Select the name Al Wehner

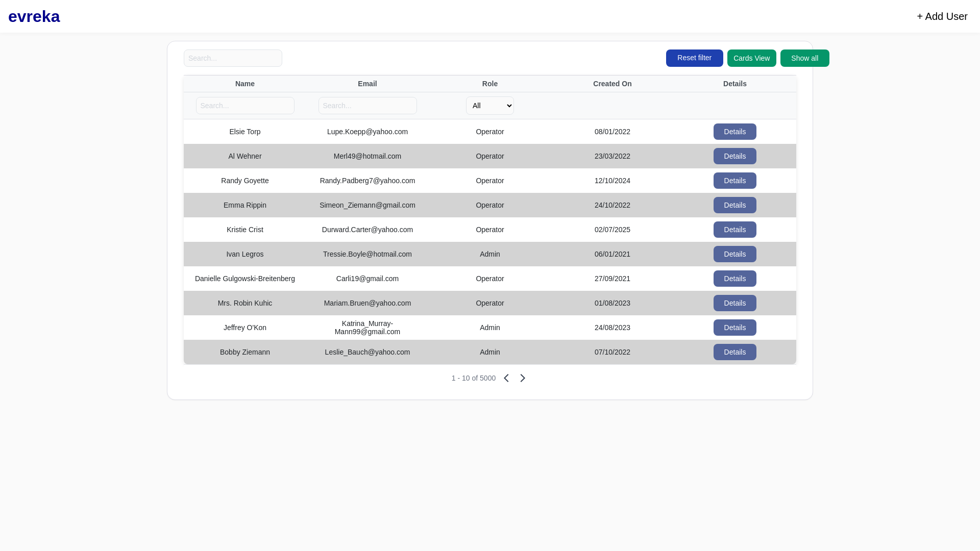[x=245, y=156]
